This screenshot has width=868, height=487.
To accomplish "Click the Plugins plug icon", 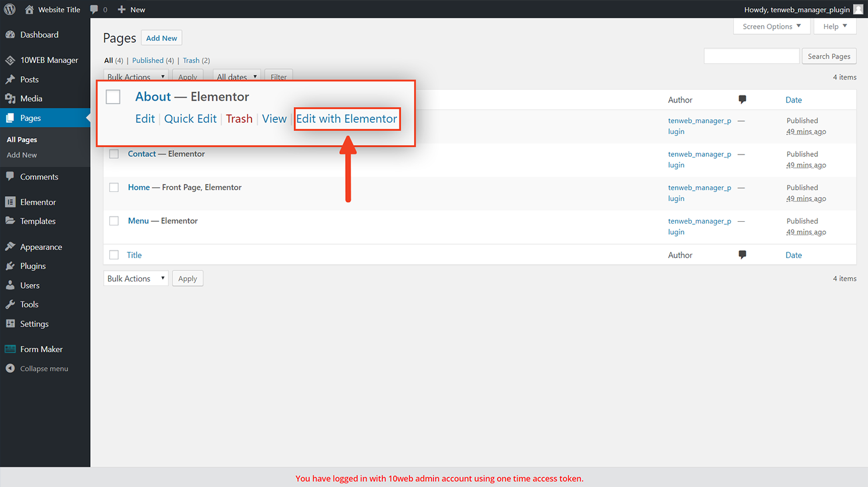I will [10, 266].
